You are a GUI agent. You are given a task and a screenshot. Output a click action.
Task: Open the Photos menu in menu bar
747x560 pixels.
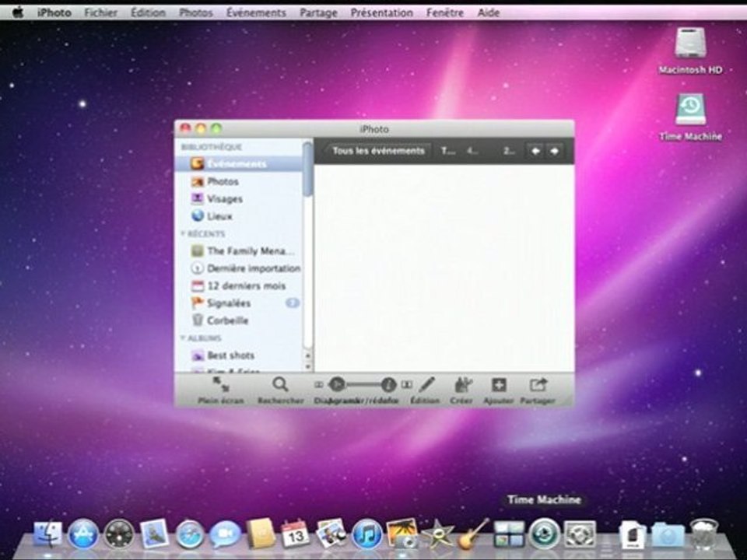click(x=196, y=12)
